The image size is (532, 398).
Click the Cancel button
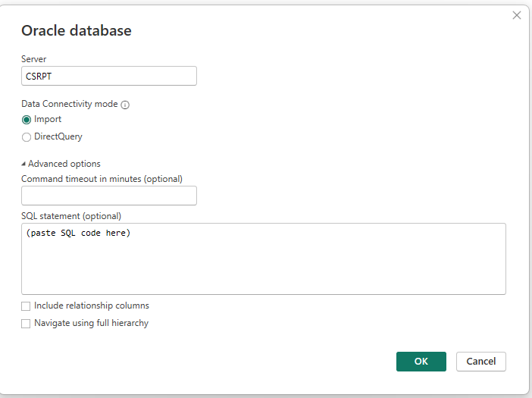(480, 362)
